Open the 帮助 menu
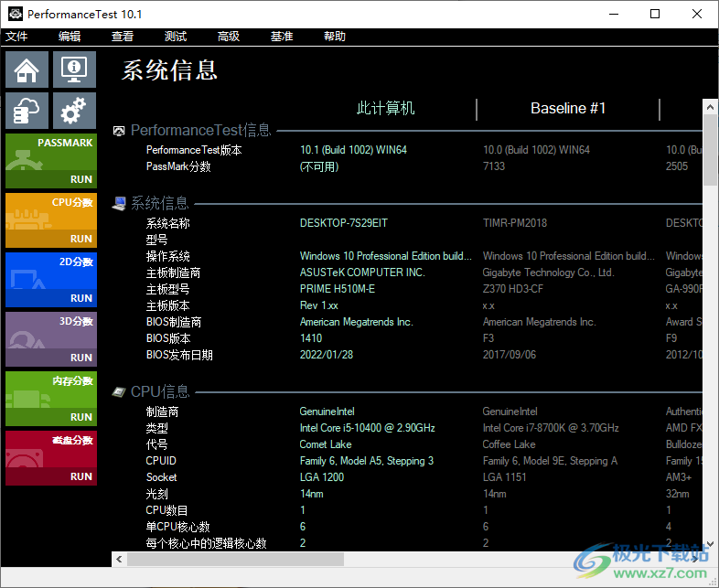719x588 pixels. pyautogui.click(x=335, y=37)
